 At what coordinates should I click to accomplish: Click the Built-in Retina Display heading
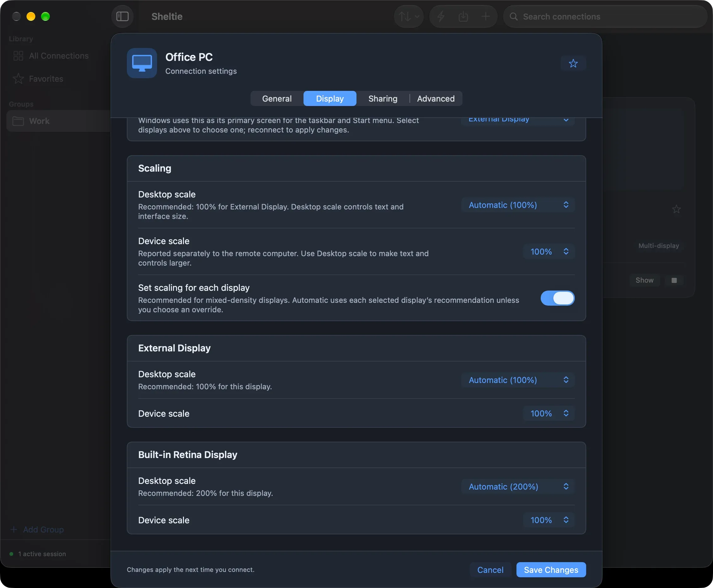(188, 455)
